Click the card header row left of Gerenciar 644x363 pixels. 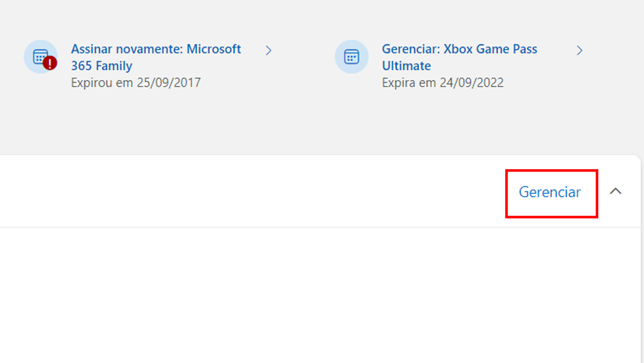(252, 191)
